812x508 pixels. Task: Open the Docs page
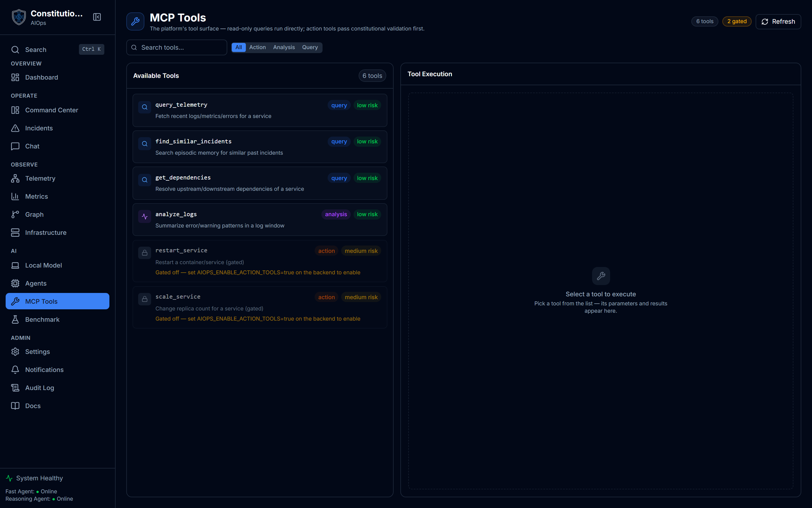(58, 406)
